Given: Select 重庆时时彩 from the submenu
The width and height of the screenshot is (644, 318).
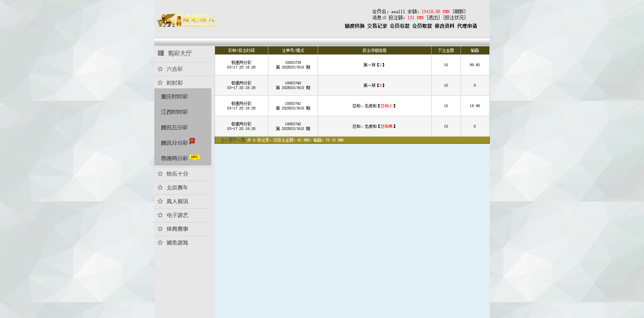Looking at the screenshot, I should 174,97.
